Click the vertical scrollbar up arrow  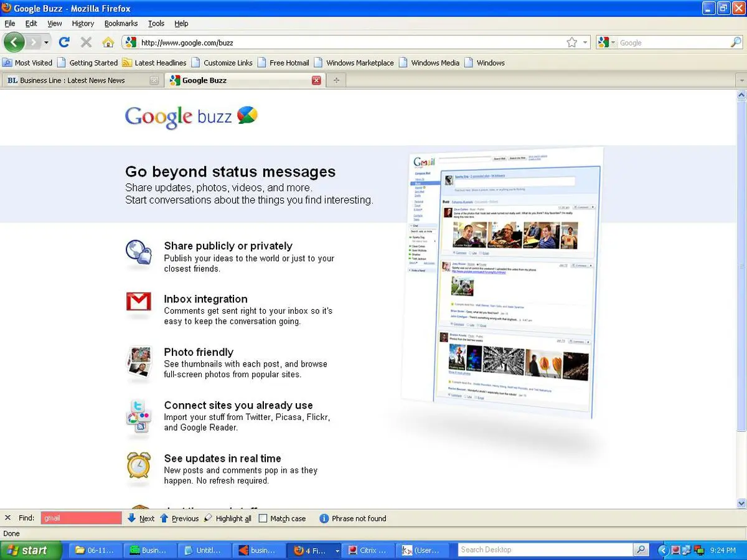pos(741,95)
